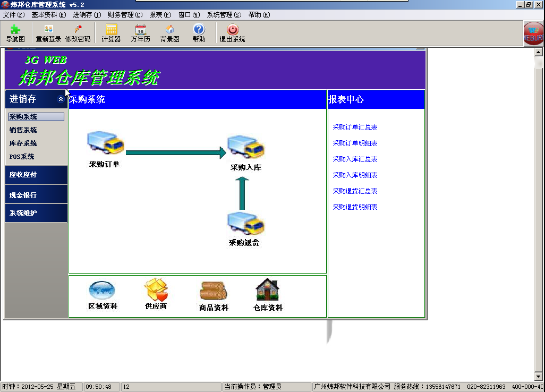Viewport: 545px width, 392px height.
Task: Open the 采购订单汇总表 report link
Action: click(x=355, y=127)
